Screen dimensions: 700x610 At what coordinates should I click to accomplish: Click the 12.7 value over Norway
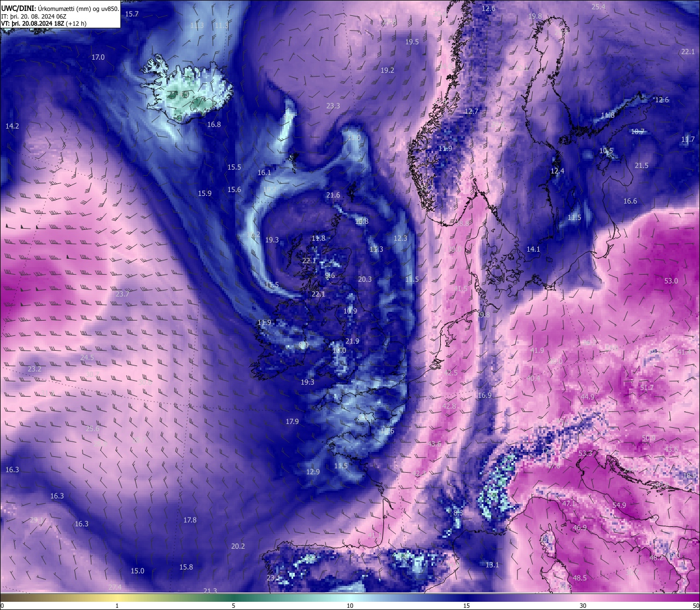[x=471, y=112]
